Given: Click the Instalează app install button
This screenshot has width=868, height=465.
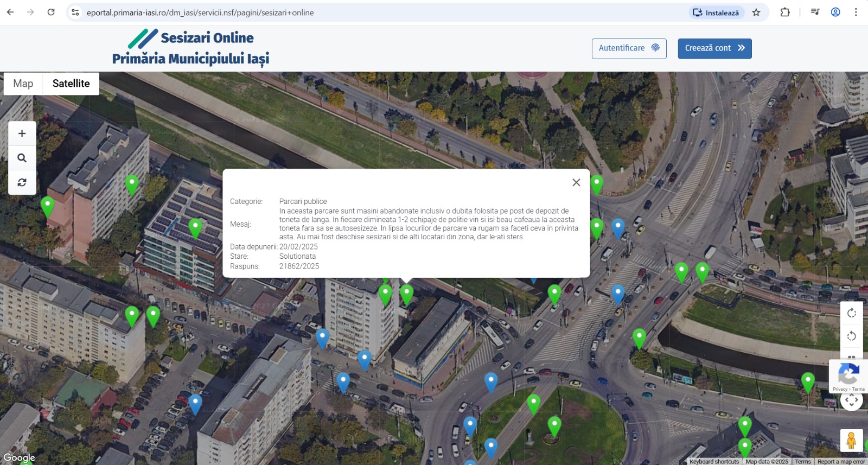Looking at the screenshot, I should tap(717, 12).
